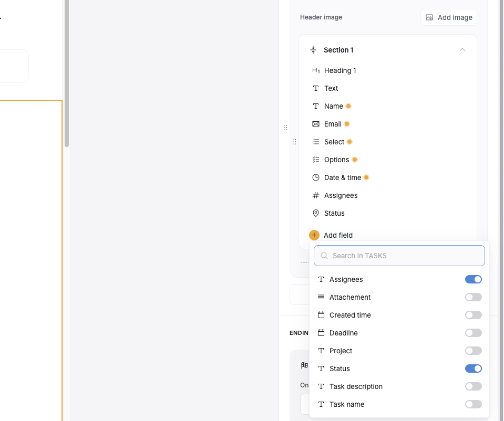Click the drag handle beside Select row
Image resolution: width=504 pixels, height=421 pixels.
(294, 142)
